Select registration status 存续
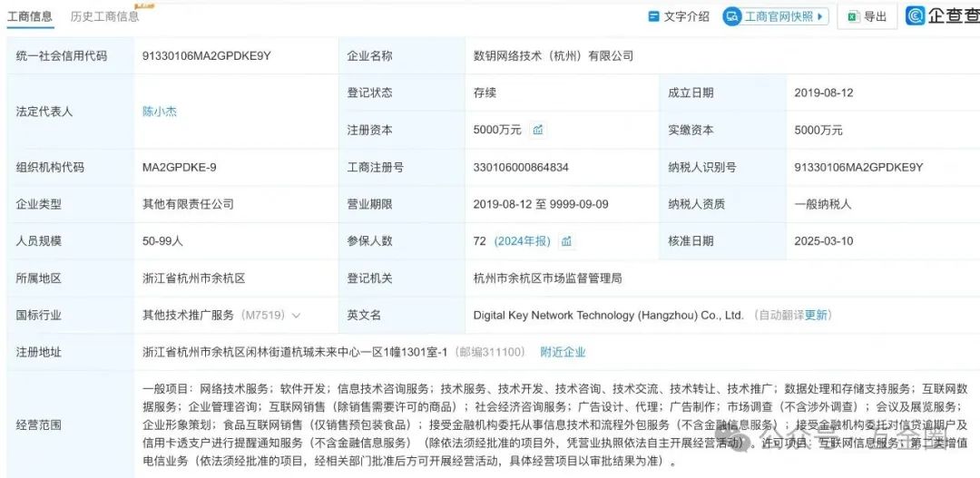980x478 pixels. [485, 93]
